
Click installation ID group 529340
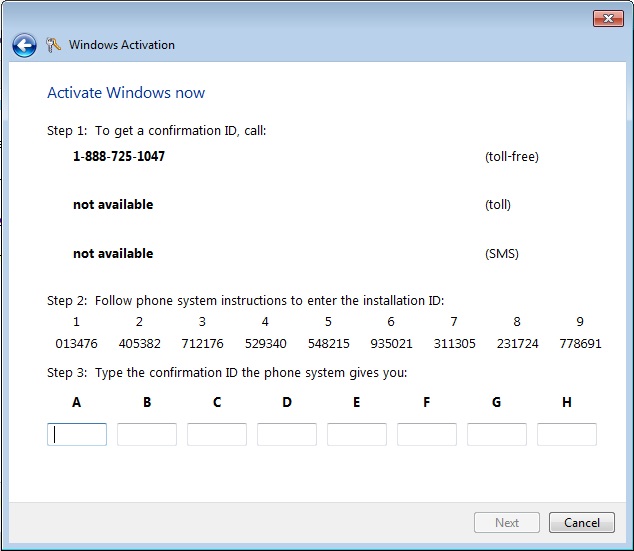click(265, 344)
